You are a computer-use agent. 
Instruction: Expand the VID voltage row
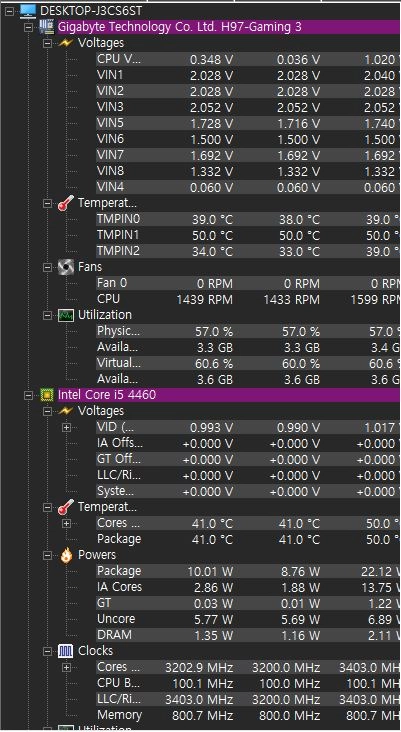(x=67, y=427)
